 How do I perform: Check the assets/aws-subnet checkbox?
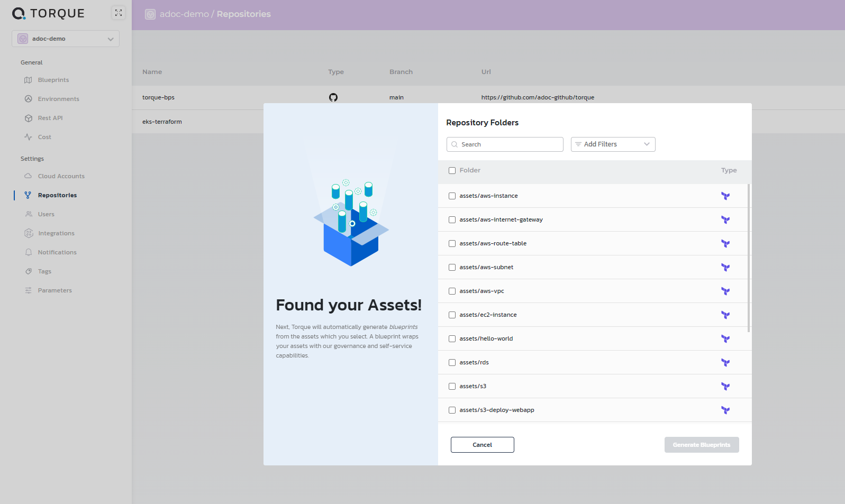452,267
